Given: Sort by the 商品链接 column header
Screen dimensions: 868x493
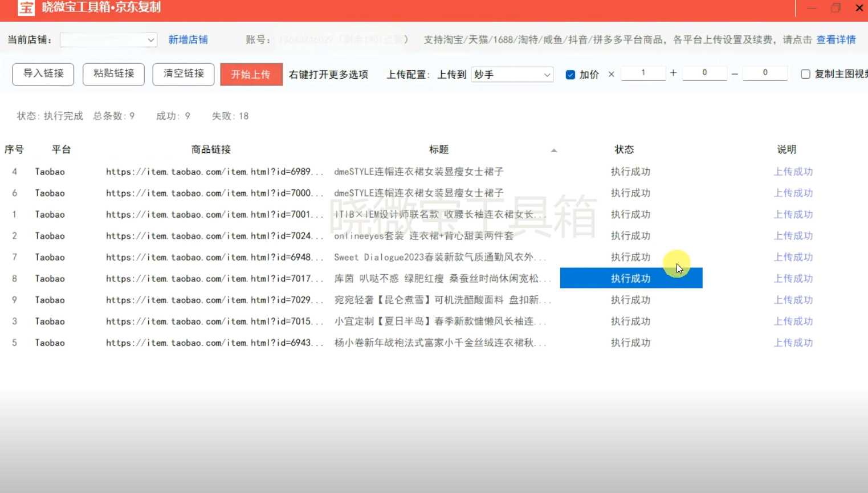Looking at the screenshot, I should 211,149.
